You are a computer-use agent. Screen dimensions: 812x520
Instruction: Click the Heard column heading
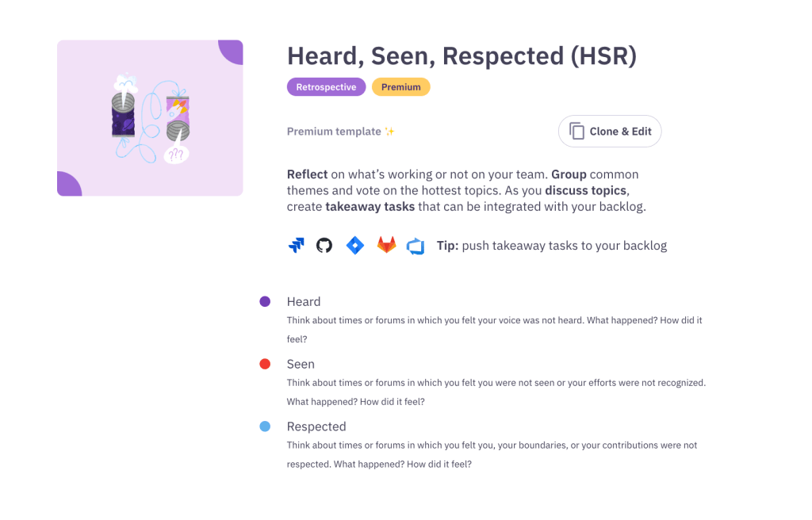coord(304,302)
